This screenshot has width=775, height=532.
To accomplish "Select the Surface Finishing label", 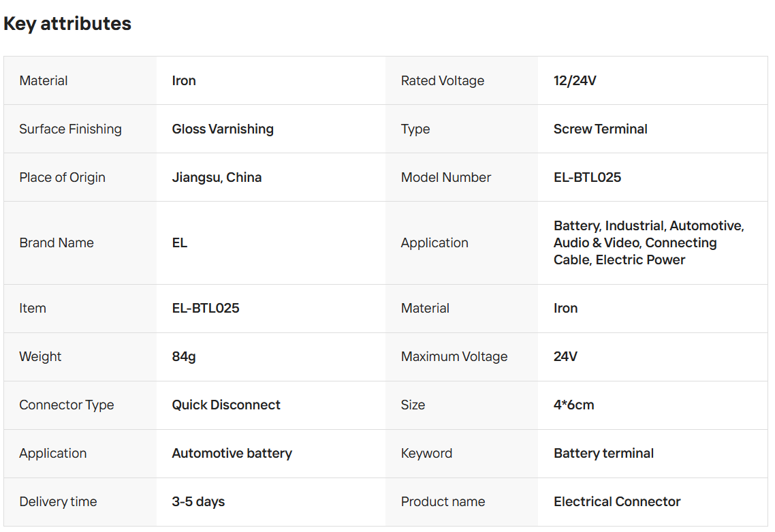I will [x=70, y=129].
